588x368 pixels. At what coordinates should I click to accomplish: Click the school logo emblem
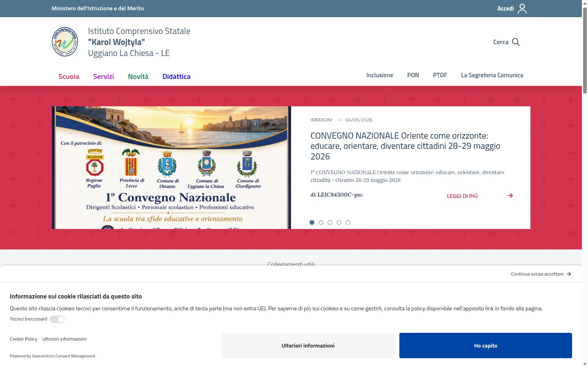[x=65, y=42]
